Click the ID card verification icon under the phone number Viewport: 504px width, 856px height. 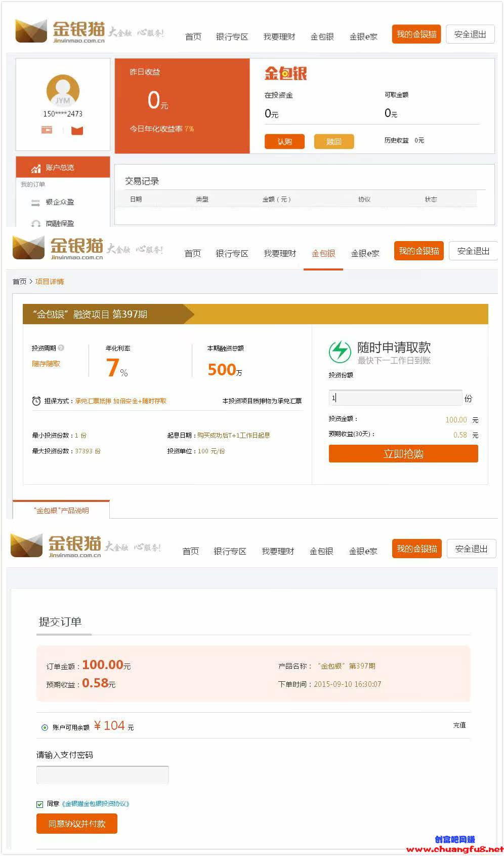[x=47, y=130]
